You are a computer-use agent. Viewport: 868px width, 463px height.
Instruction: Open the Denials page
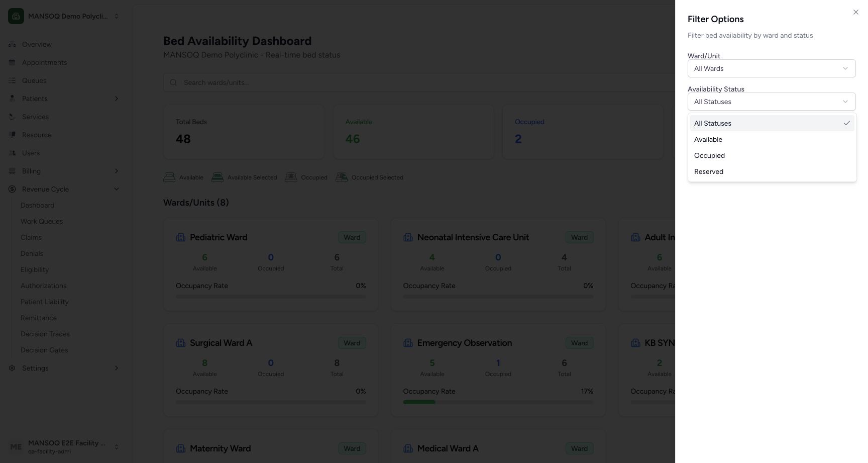[x=32, y=253]
